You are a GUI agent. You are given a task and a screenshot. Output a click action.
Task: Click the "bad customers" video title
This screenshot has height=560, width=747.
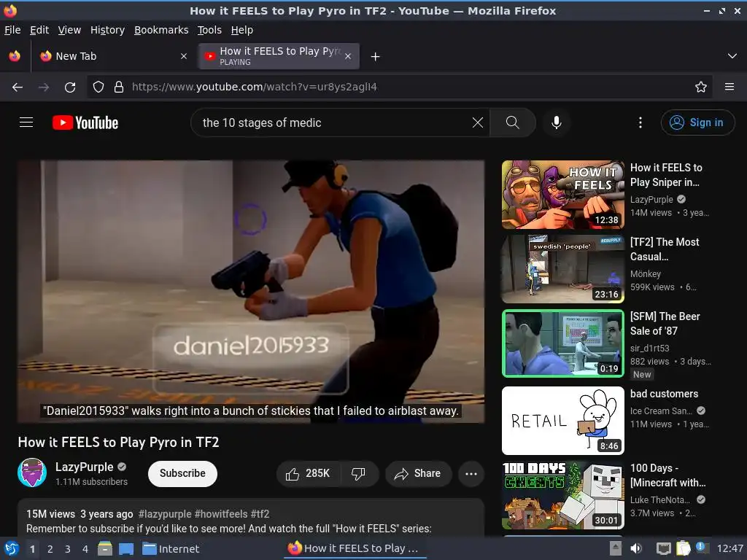[x=664, y=394]
